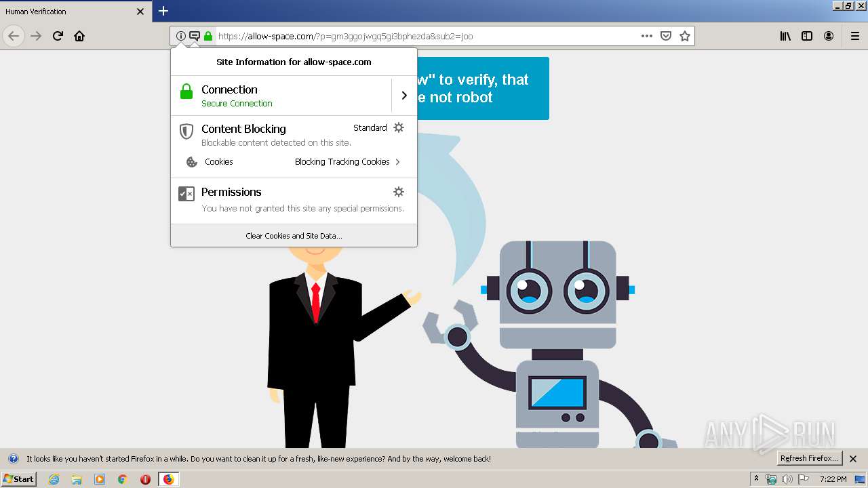Open Windows Explorer from taskbar
This screenshot has width=868, height=488.
tap(77, 479)
